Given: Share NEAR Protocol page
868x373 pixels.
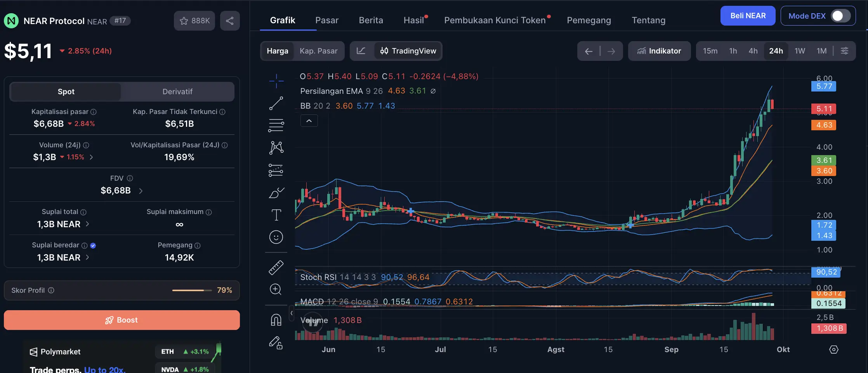Looking at the screenshot, I should pos(230,21).
